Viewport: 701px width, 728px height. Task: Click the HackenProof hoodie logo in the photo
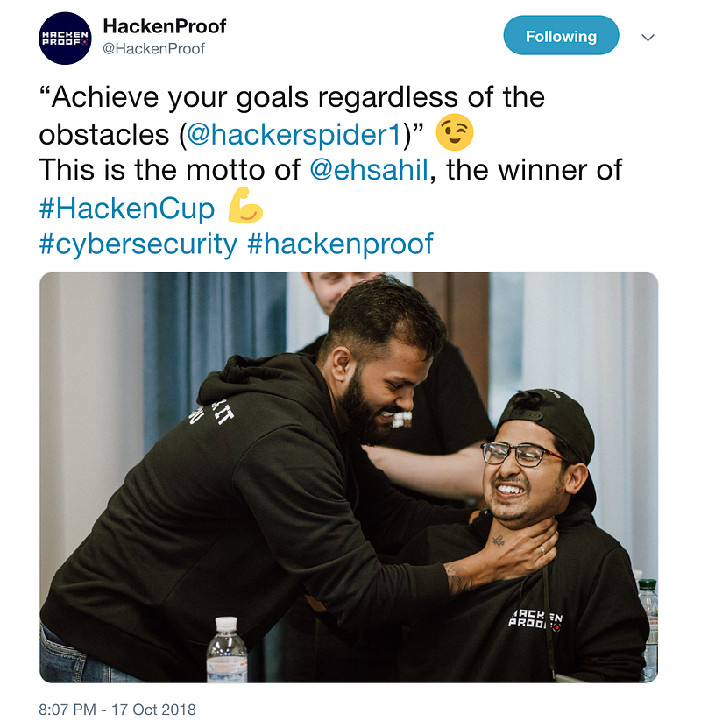click(x=535, y=620)
